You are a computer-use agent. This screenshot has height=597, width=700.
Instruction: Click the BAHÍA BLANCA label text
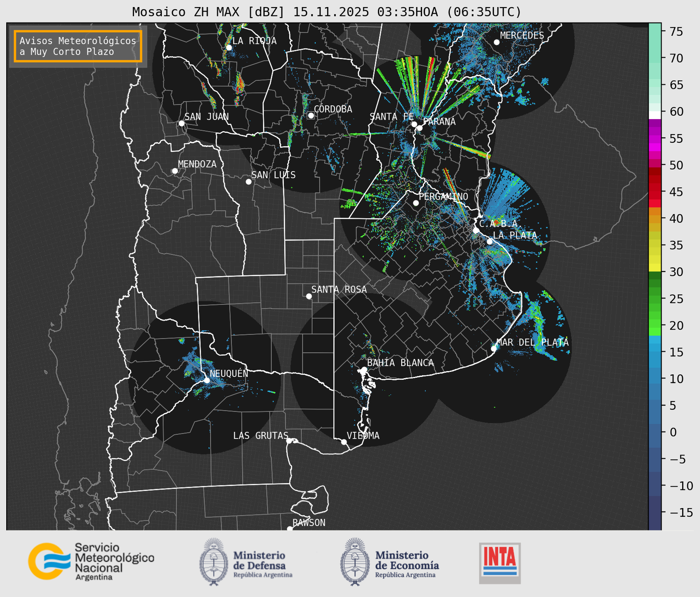coord(400,363)
